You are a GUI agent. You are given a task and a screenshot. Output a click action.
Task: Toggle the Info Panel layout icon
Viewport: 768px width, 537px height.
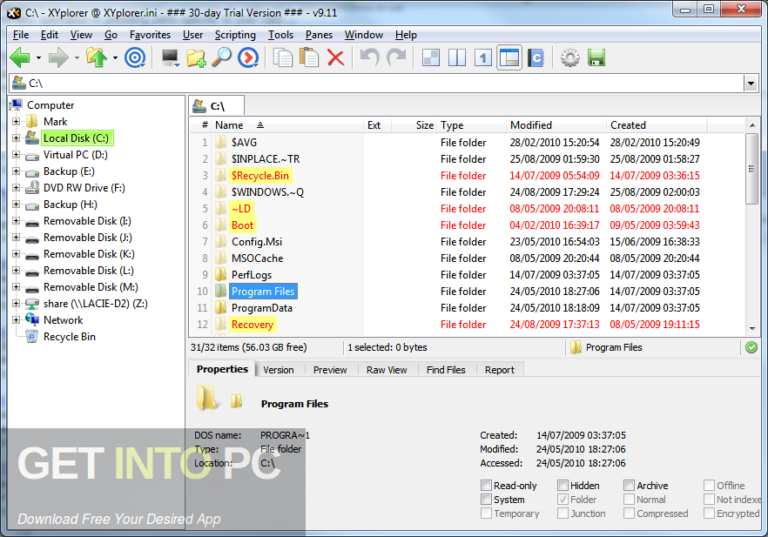click(509, 58)
